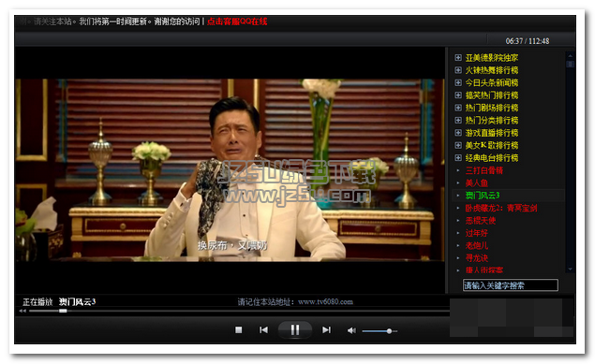Click the playlist scrollbar down arrow

[x=570, y=269]
